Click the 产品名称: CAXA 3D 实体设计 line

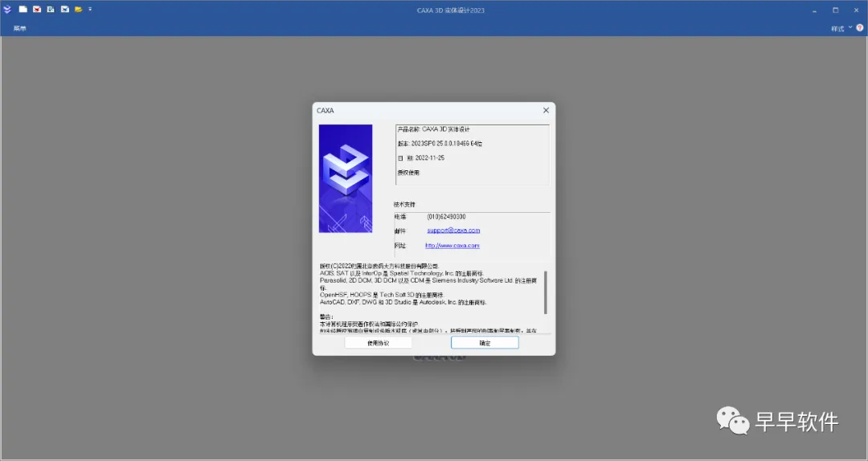(x=433, y=129)
